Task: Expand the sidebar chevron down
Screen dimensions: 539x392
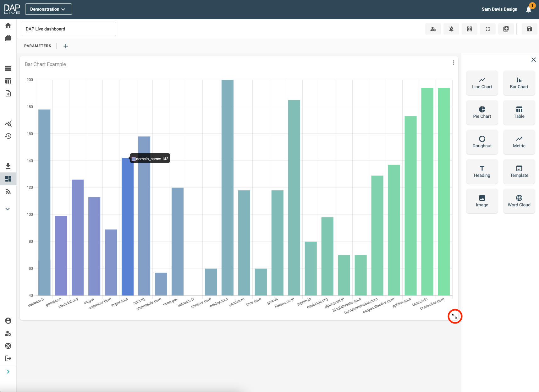Action: (x=8, y=209)
